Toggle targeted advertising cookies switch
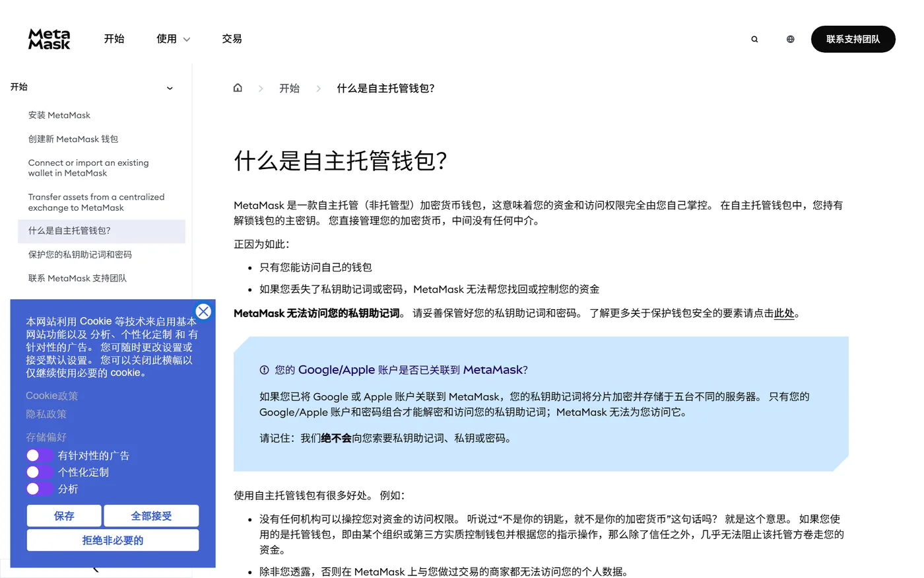Screen dimensions: 924x578 click(x=40, y=455)
